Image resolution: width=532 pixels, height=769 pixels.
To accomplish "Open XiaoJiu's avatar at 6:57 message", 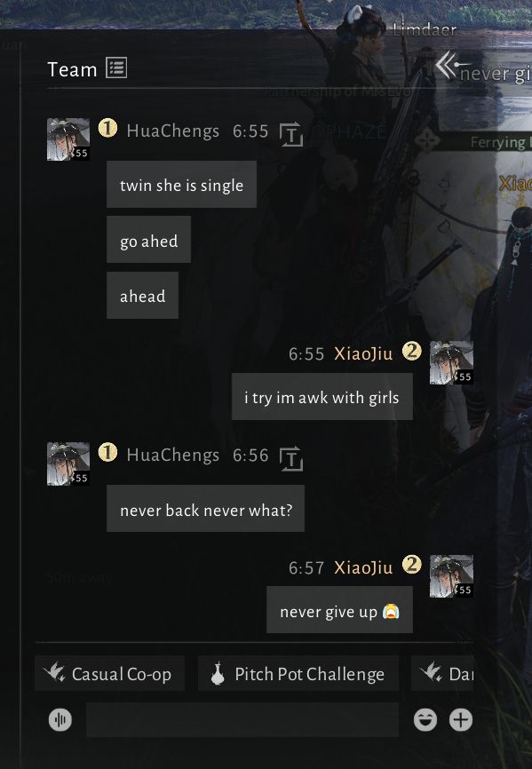I will 451,575.
